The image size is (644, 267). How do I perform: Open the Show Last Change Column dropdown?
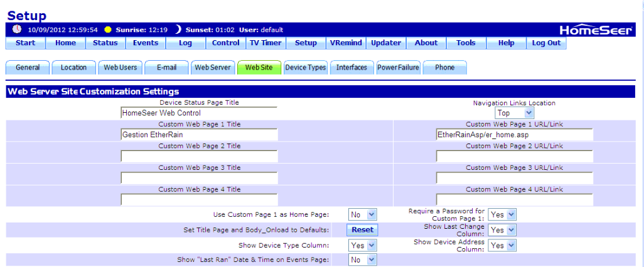click(x=502, y=230)
